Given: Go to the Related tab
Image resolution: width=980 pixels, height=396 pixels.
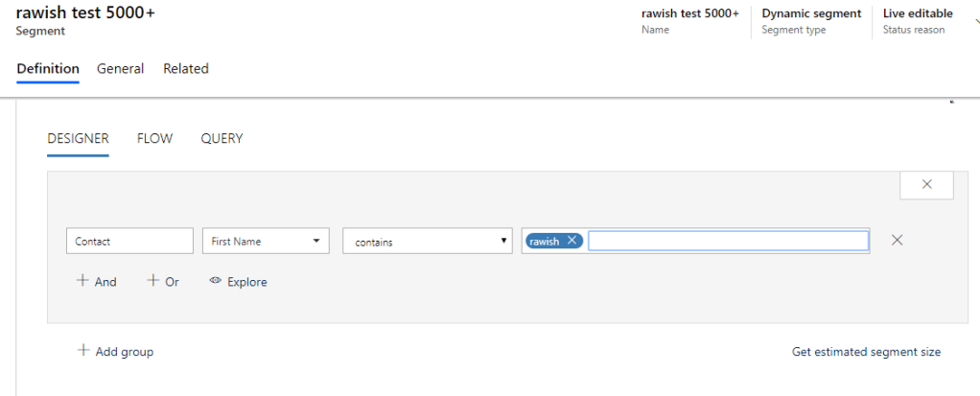Looking at the screenshot, I should (x=186, y=69).
